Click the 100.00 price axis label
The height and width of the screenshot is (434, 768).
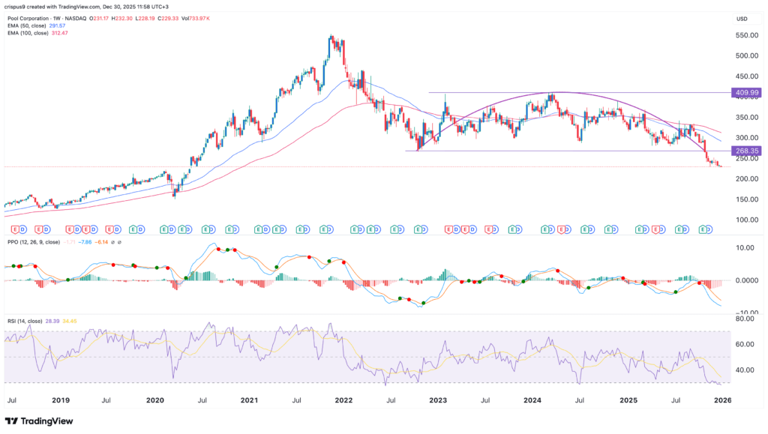(747, 220)
